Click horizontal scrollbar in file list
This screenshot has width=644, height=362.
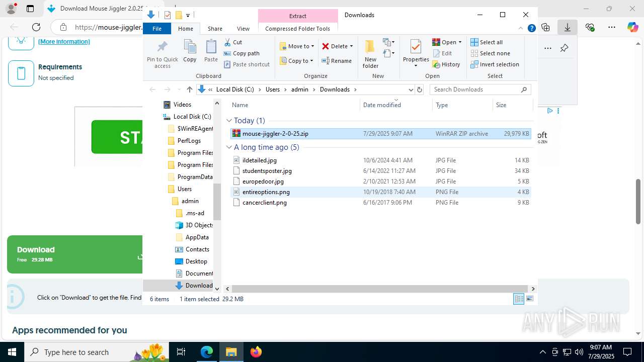(x=380, y=289)
